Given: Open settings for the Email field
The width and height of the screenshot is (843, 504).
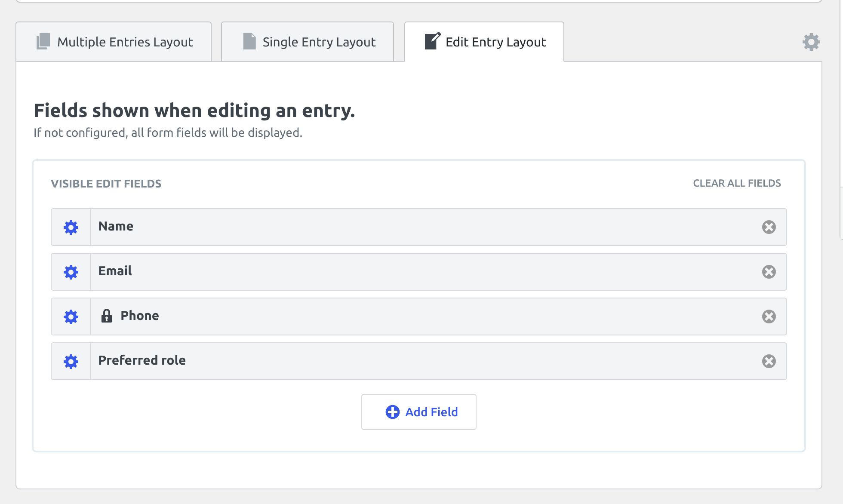Looking at the screenshot, I should pyautogui.click(x=71, y=272).
